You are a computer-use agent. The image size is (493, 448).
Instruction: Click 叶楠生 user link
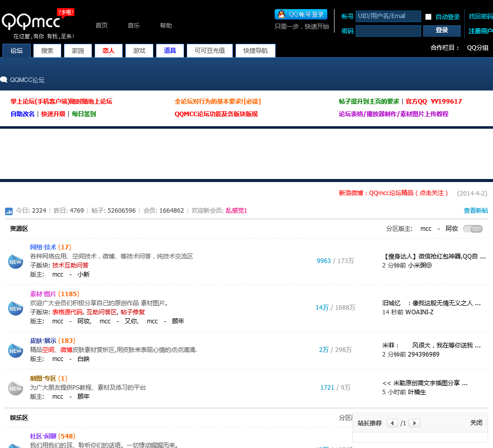coord(417,392)
